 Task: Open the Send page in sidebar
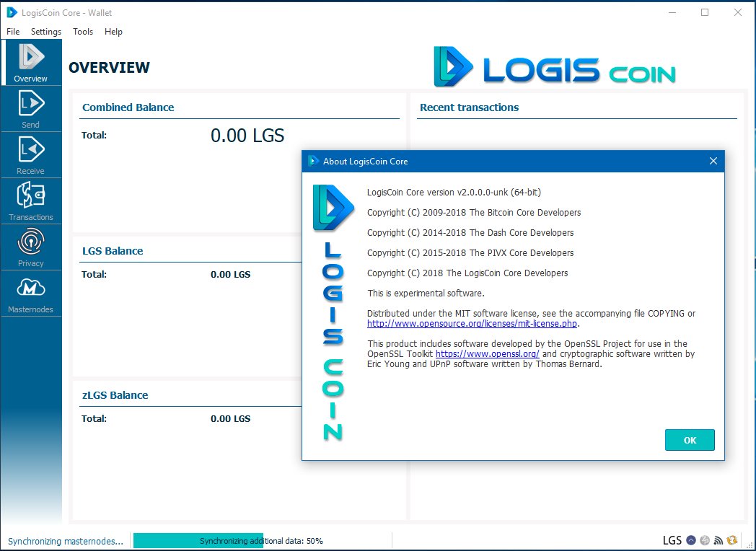point(31,109)
